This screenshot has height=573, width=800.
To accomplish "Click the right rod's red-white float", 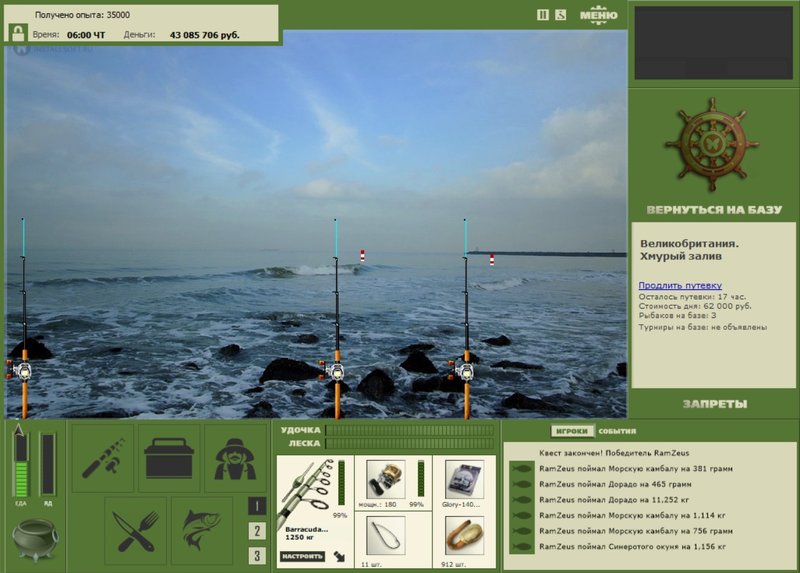I will 492,260.
